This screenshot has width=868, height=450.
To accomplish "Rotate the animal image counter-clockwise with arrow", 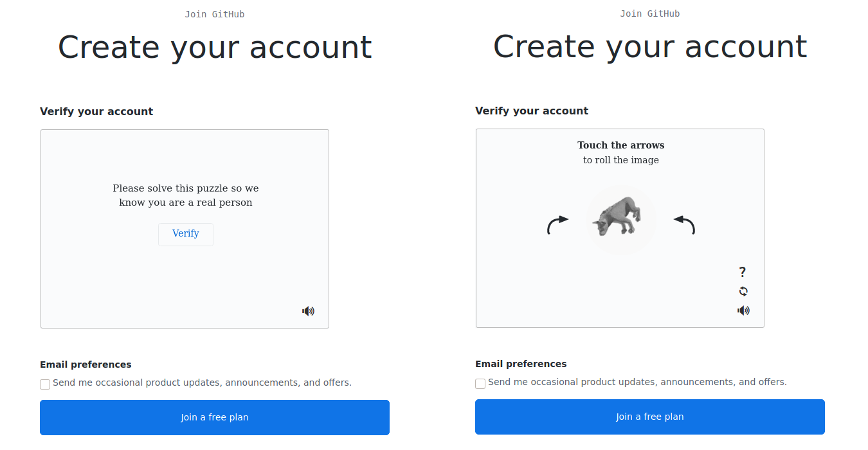I will (685, 224).
